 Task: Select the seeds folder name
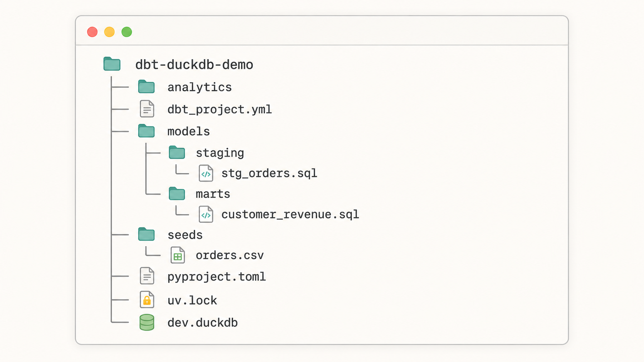click(x=185, y=235)
